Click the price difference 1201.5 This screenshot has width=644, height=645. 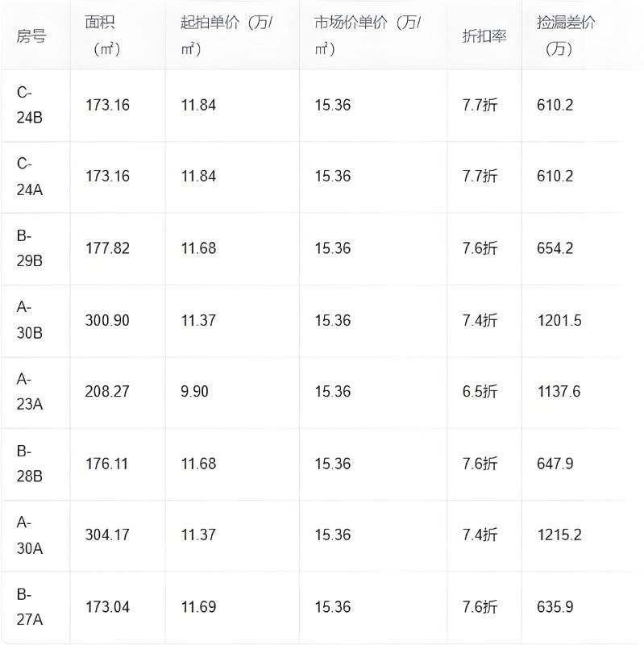click(559, 320)
